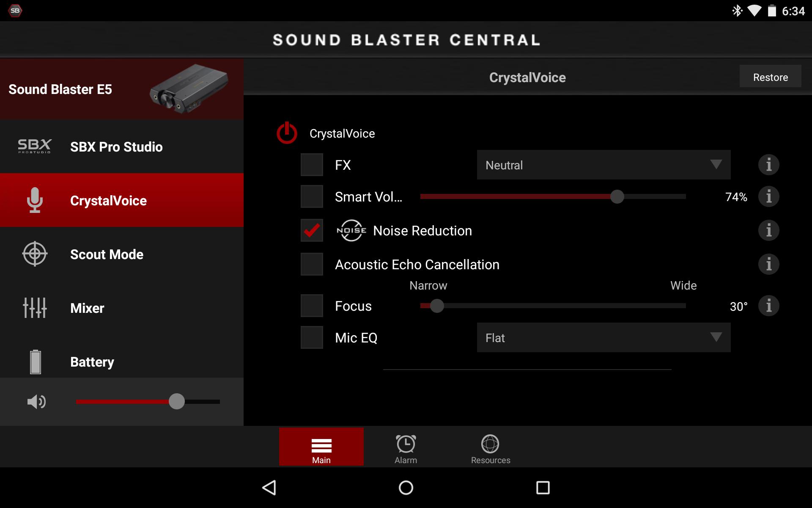Image resolution: width=812 pixels, height=508 pixels.
Task: Click the 74% Smart Volume value
Action: pos(736,197)
